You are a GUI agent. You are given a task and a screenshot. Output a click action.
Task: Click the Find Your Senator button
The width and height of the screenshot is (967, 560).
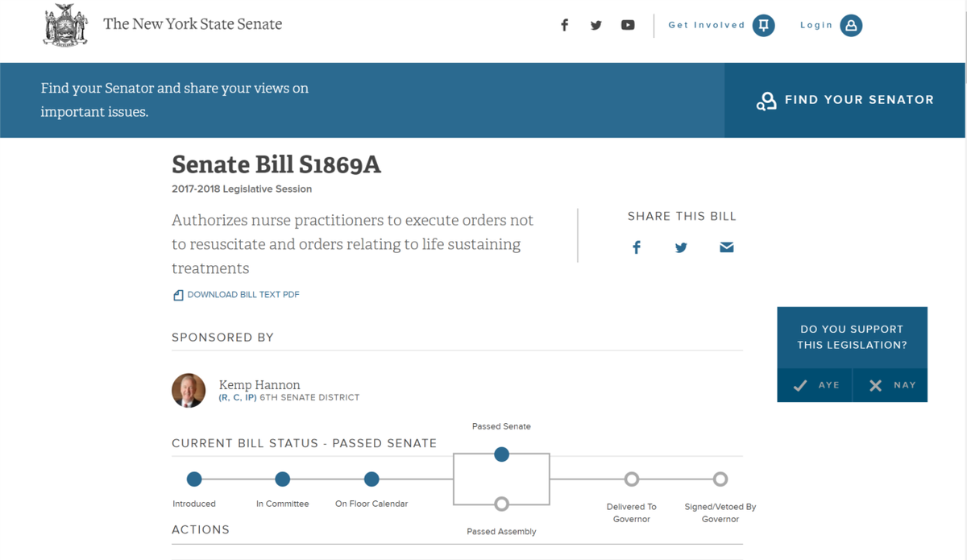pos(845,100)
